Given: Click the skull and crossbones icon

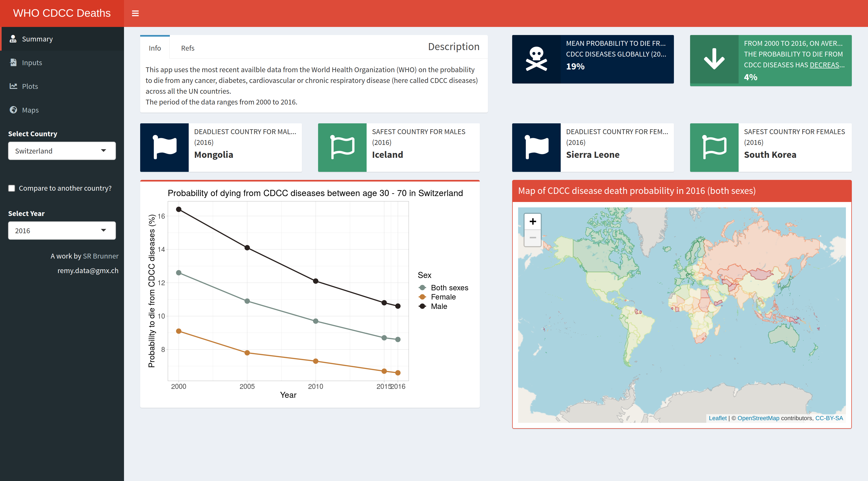Looking at the screenshot, I should coord(536,59).
